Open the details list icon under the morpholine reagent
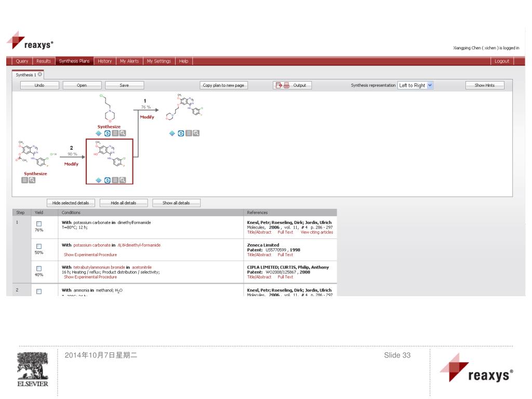532x399 pixels. 115,134
